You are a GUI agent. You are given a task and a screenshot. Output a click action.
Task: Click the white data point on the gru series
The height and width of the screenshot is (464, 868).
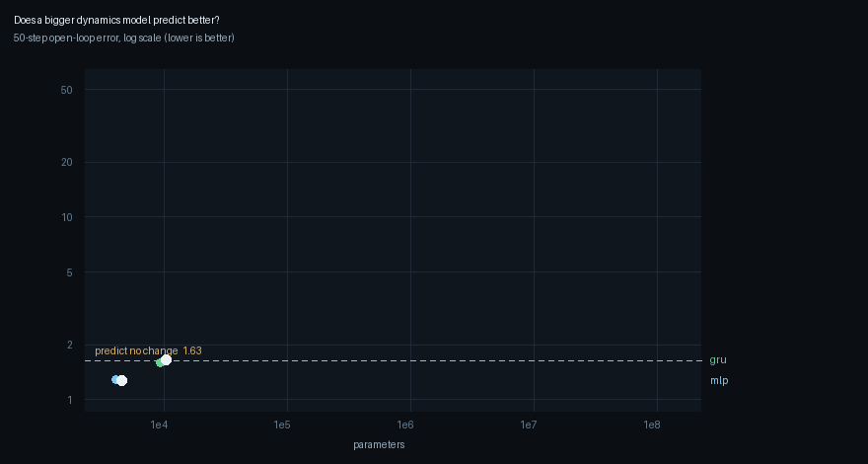[x=166, y=359]
